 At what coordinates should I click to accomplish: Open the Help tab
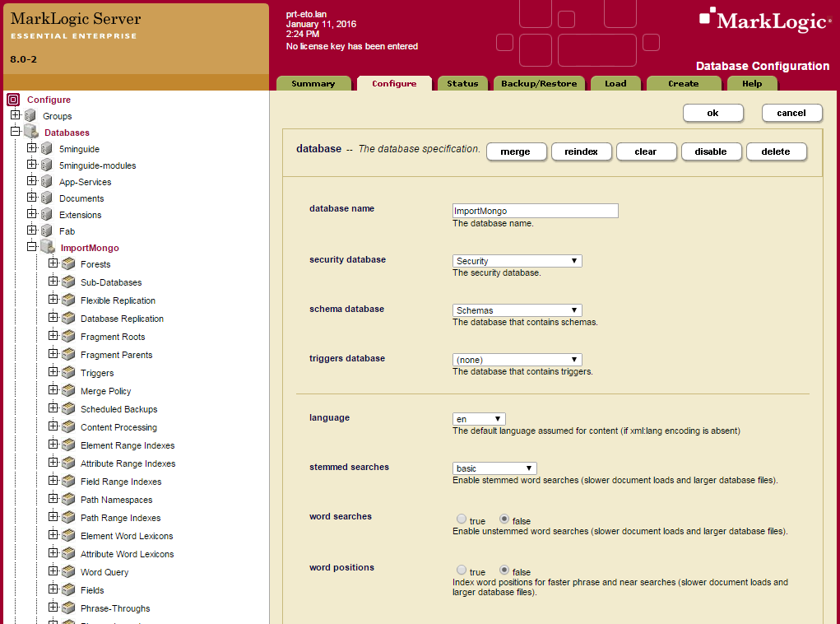[752, 84]
